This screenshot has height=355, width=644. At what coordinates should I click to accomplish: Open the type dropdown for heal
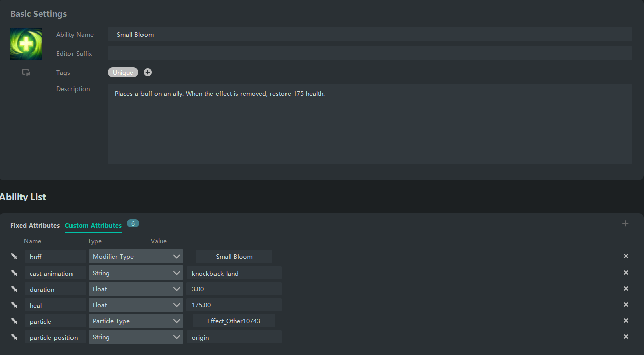[x=136, y=305]
